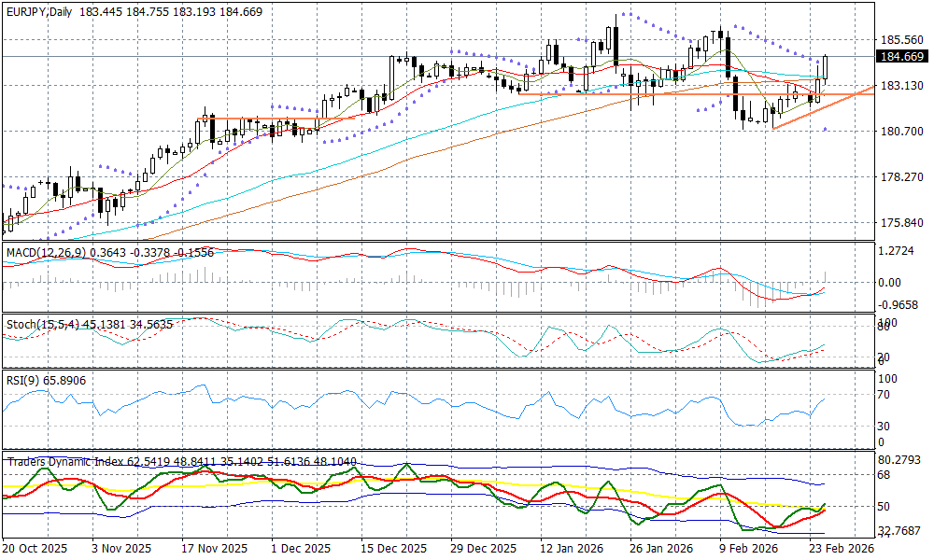
Task: Click the 80.2793 value on TDI scale
Action: pos(902,460)
